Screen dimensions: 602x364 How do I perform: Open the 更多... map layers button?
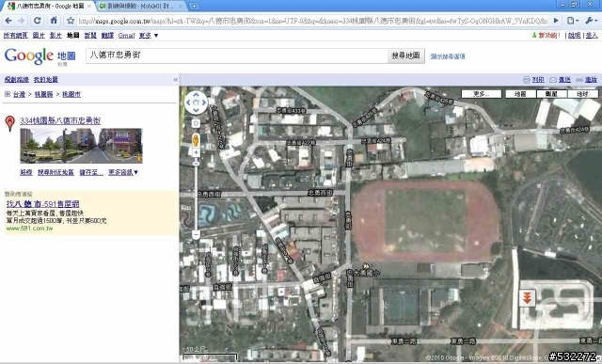pyautogui.click(x=482, y=94)
